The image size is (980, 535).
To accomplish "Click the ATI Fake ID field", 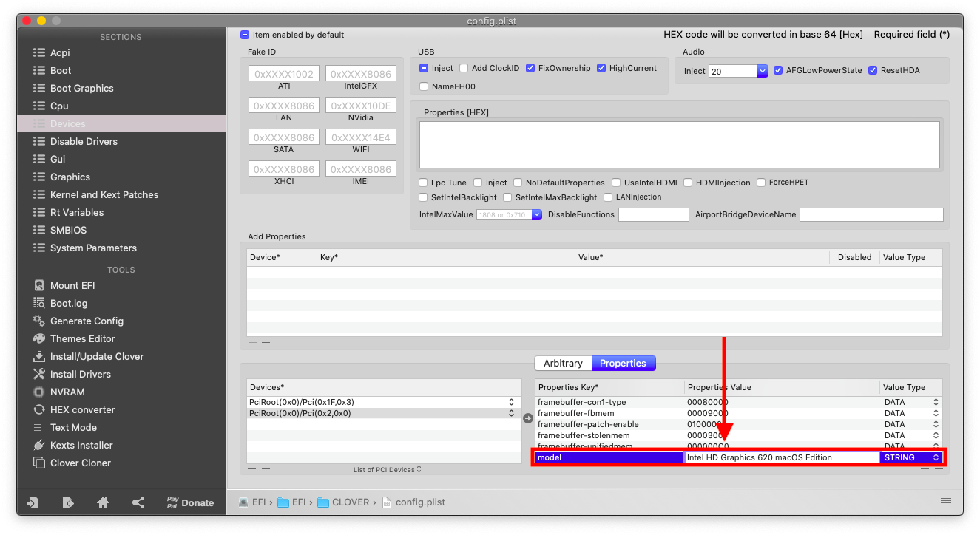I will point(284,74).
